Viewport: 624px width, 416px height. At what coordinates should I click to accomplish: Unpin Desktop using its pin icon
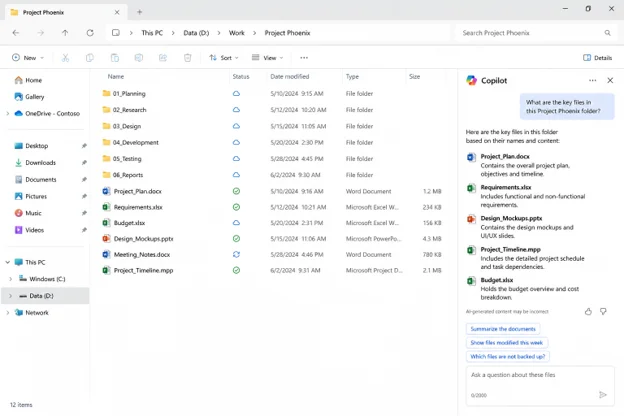84,146
